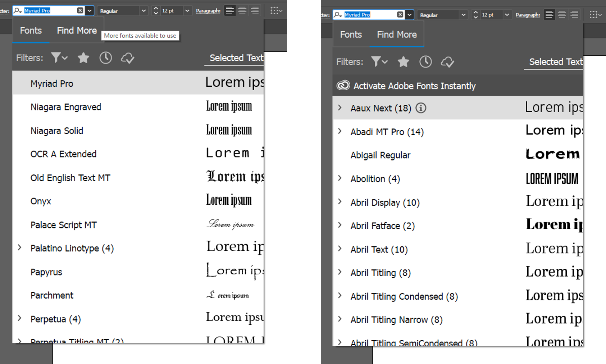The height and width of the screenshot is (364, 606).
Task: Select the Abigail Regular Adobe font
Action: click(x=458, y=155)
